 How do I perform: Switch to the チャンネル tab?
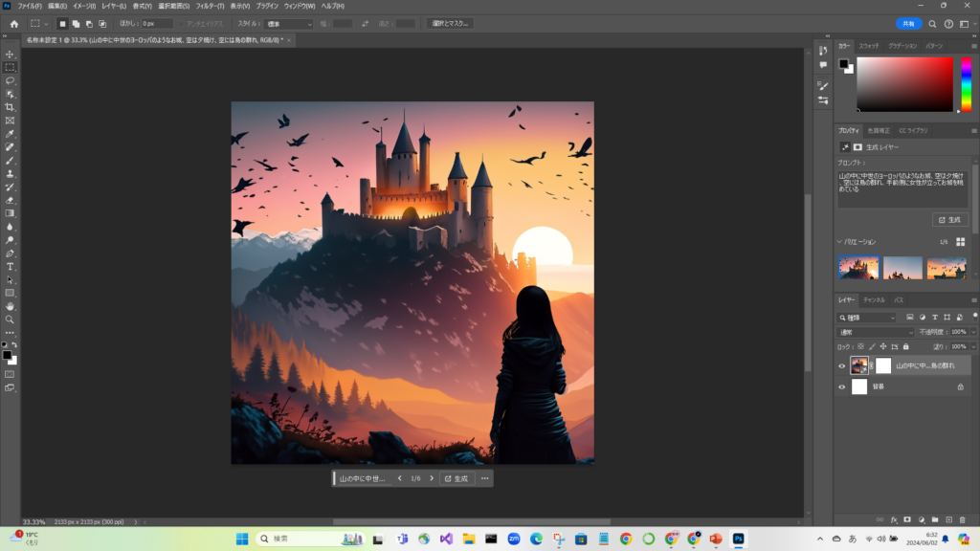pos(874,299)
